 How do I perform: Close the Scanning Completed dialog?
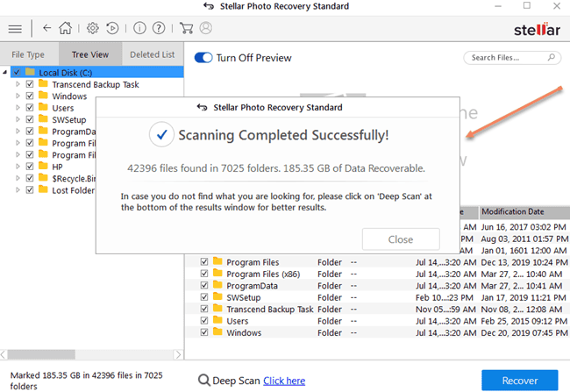click(401, 239)
